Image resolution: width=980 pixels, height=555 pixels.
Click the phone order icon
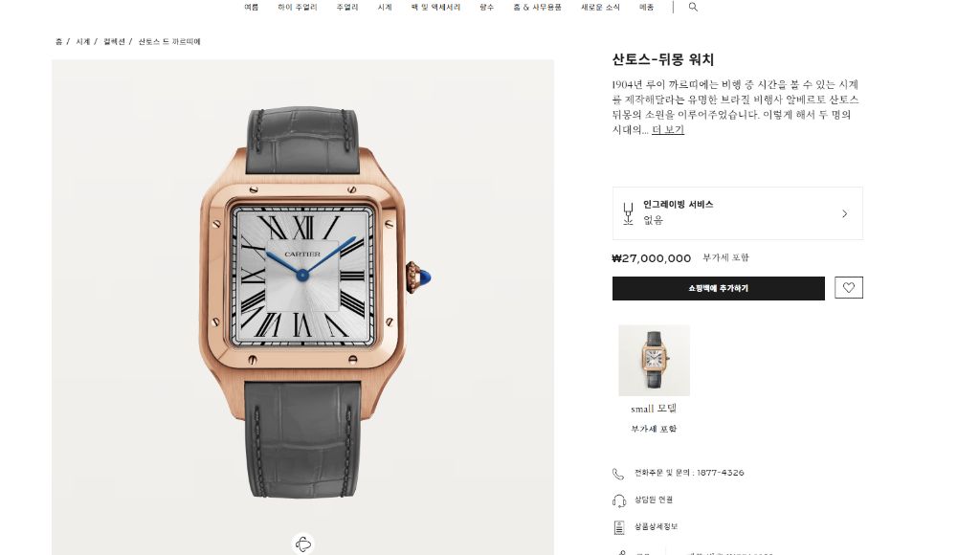coord(618,474)
